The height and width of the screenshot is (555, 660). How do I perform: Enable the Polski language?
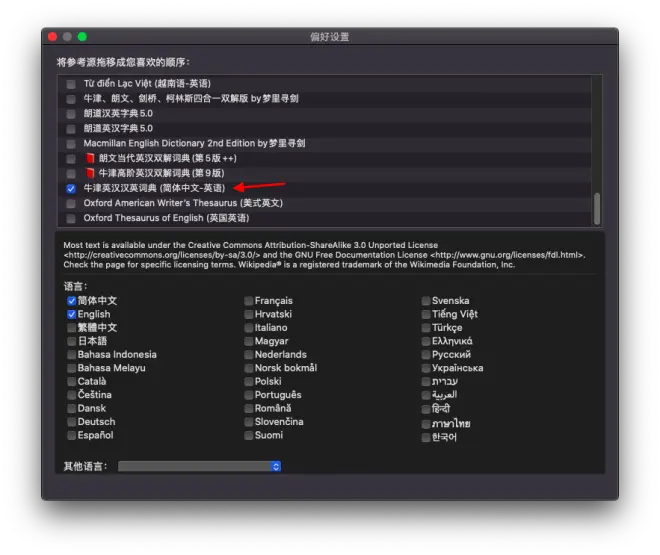pos(249,382)
